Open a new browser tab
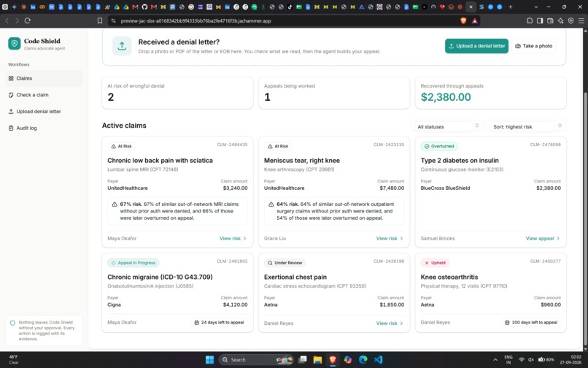The image size is (588, 368). [511, 7]
